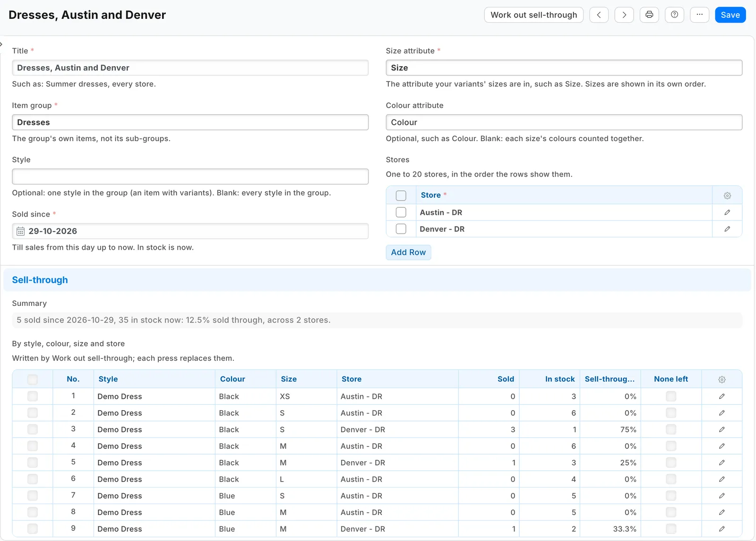Open the Sold since date picker
756x541 pixels.
(x=190, y=231)
